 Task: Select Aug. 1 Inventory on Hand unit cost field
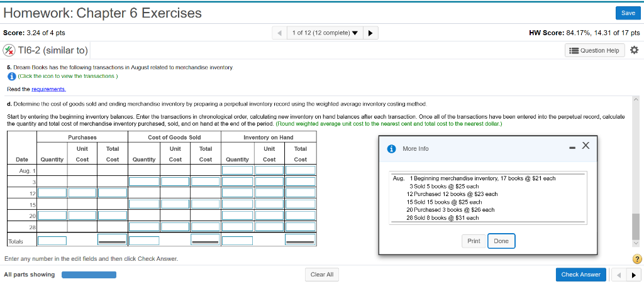point(269,170)
